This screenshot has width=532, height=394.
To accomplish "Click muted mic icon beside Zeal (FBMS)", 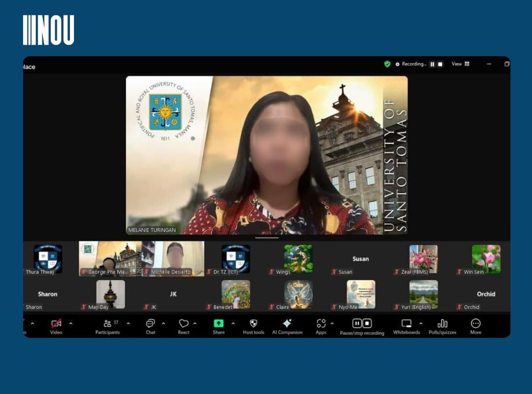I will coord(396,272).
